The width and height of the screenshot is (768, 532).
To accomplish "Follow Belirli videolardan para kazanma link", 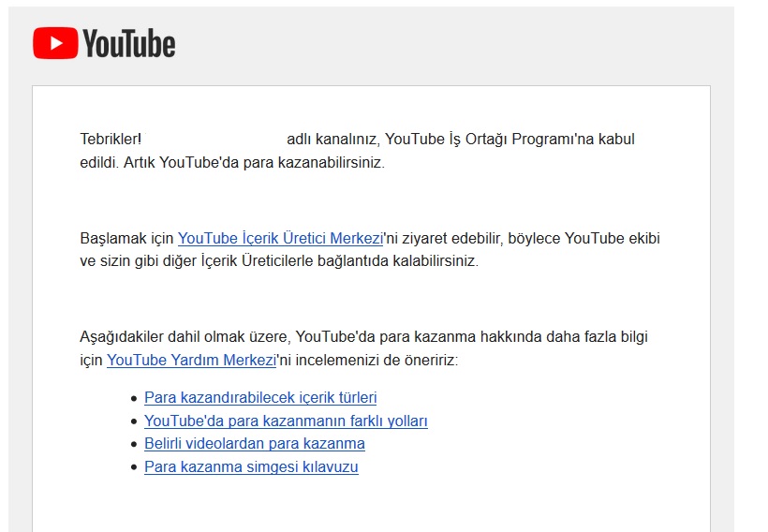I will click(x=255, y=443).
